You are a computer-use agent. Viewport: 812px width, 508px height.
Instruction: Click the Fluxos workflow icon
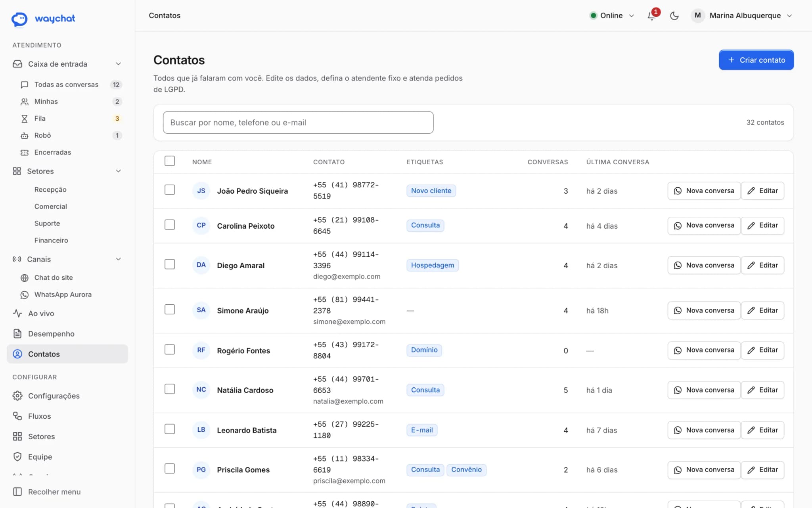pyautogui.click(x=17, y=416)
